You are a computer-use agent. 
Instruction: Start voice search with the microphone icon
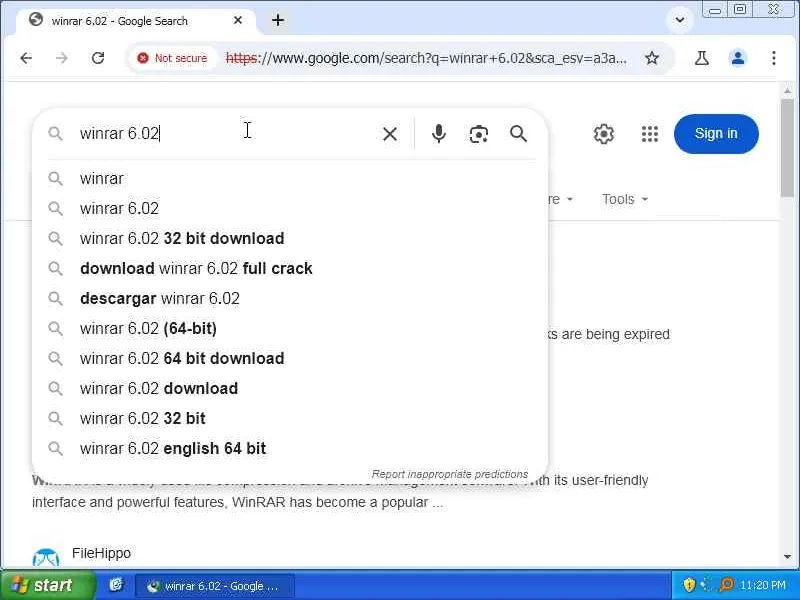[438, 134]
